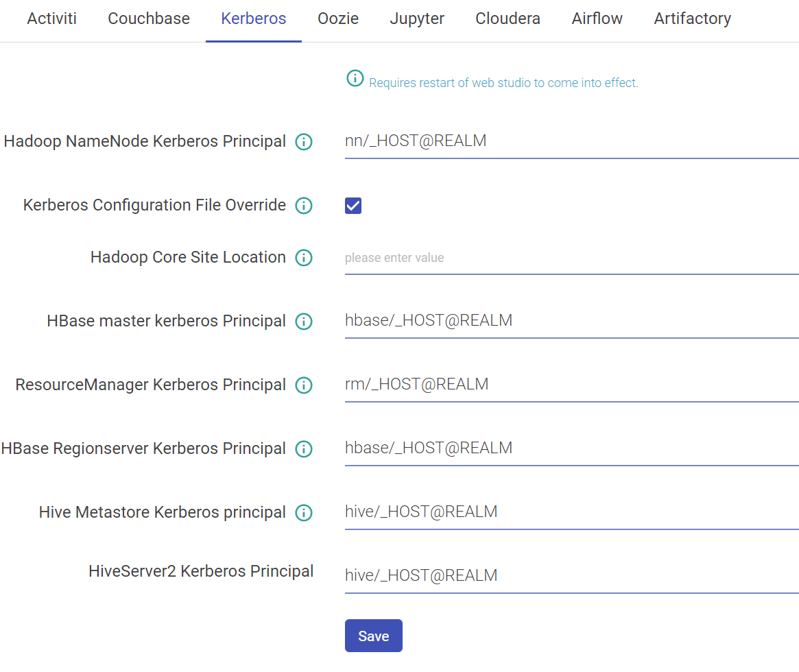
Task: Click info icon beside Hadoop NameNode Kerberos Principal
Action: 303,142
